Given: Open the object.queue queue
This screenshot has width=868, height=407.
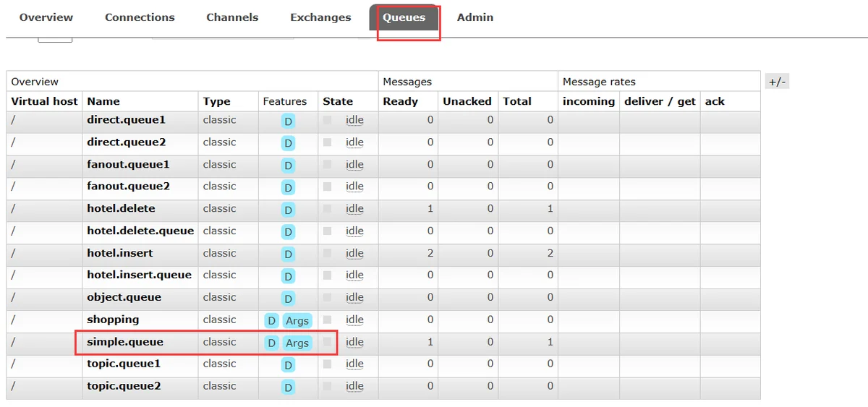Looking at the screenshot, I should pyautogui.click(x=124, y=298).
